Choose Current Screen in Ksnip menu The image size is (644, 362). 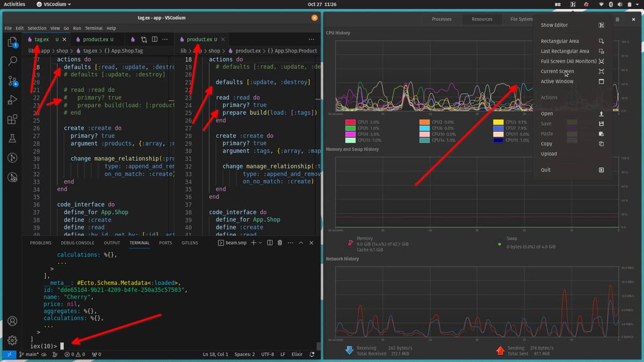pos(557,71)
